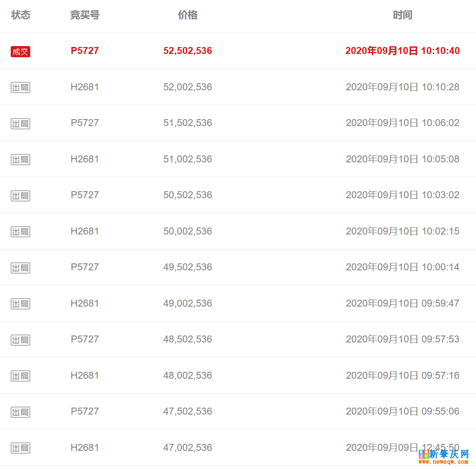Click the timestamp 2020年09月10日 10:10:40
The image size is (476, 469).
tap(402, 51)
